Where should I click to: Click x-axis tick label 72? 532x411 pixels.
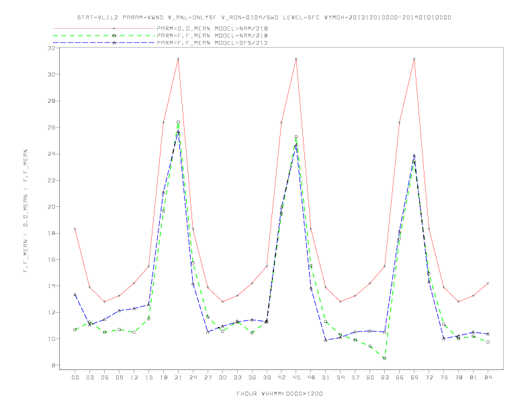pos(429,377)
